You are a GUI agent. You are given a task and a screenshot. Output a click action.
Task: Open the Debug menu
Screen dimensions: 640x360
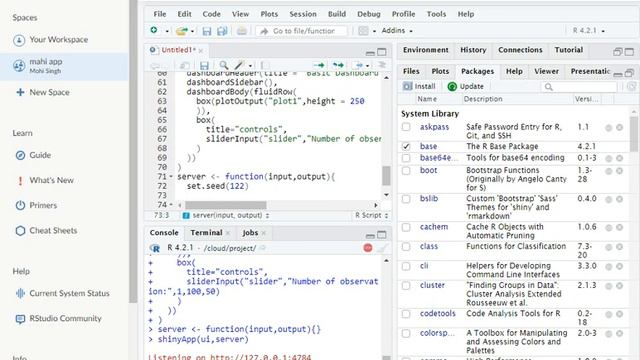369,14
